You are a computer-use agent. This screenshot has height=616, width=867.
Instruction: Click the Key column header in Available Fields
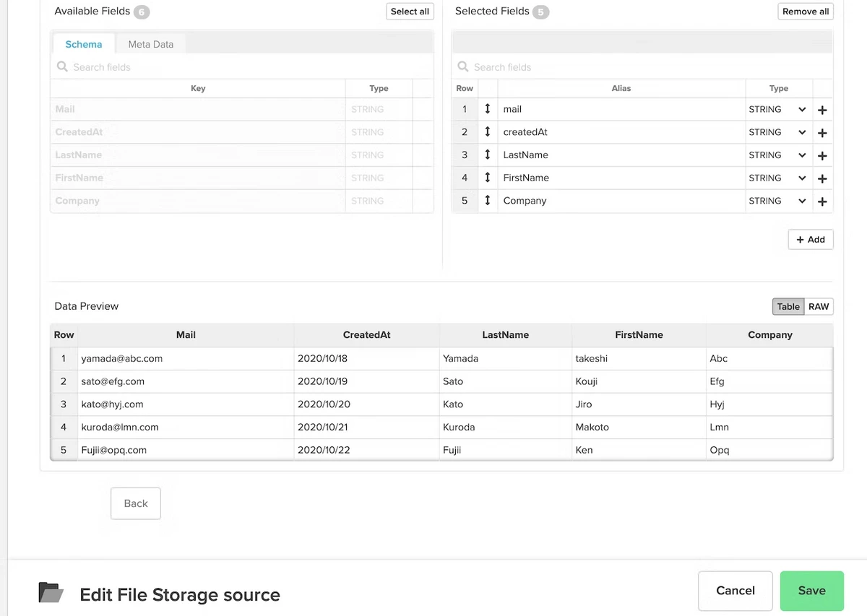[198, 88]
